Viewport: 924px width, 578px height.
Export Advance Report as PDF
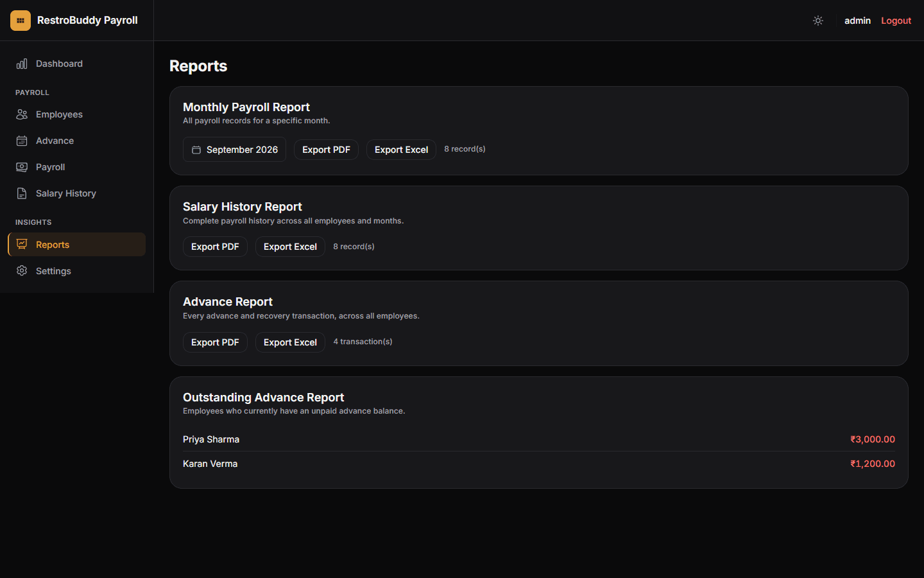215,342
